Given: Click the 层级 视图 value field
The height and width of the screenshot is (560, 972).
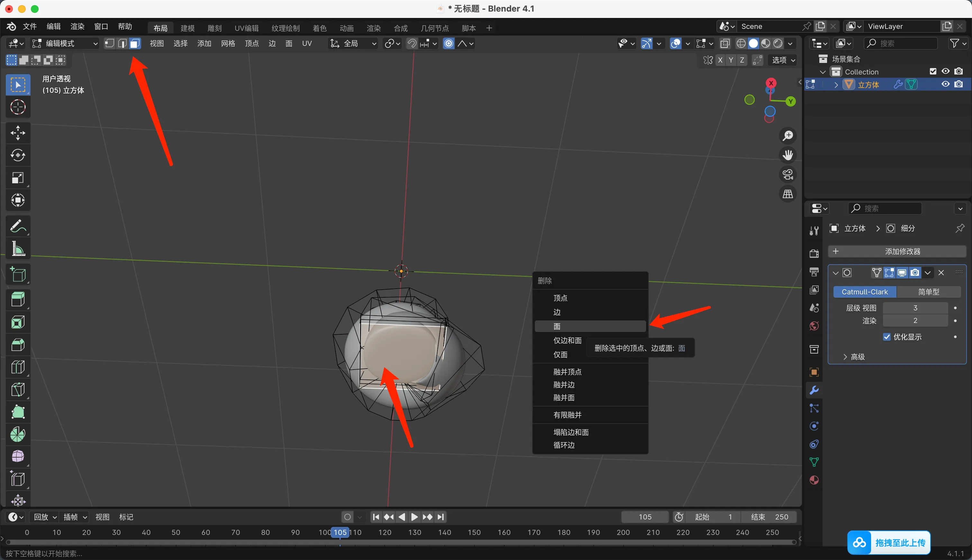Looking at the screenshot, I should 915,308.
